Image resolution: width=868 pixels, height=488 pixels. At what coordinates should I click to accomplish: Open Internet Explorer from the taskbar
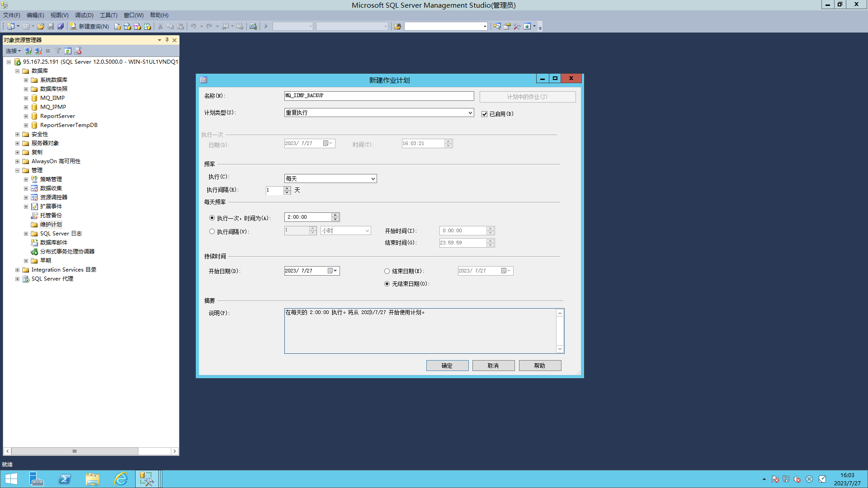[121, 479]
